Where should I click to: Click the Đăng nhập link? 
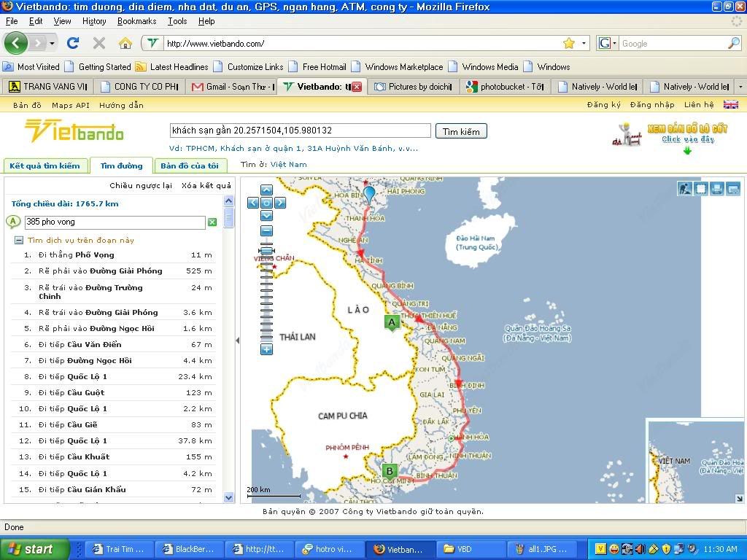click(x=652, y=105)
